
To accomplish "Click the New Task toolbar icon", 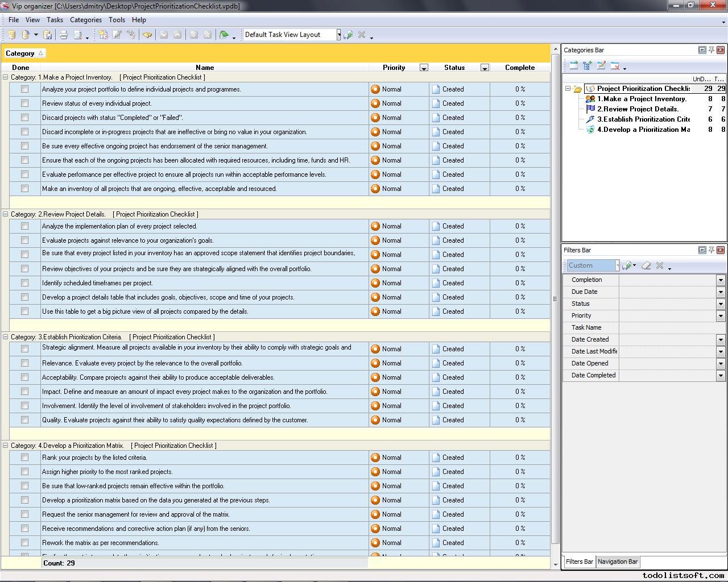I will click(103, 35).
